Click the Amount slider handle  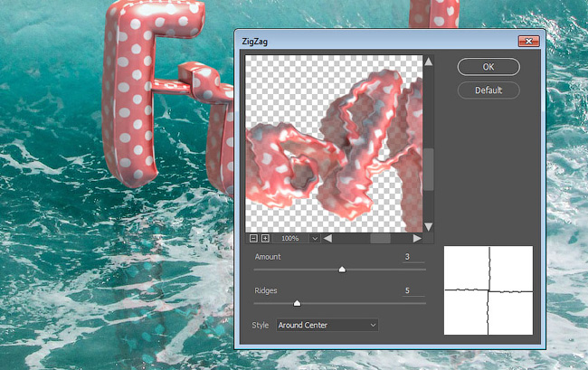click(342, 270)
